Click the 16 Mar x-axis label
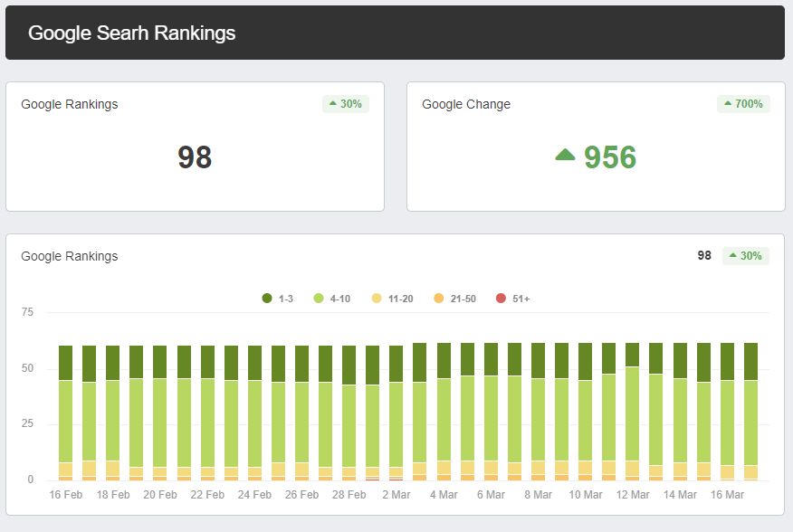This screenshot has height=532, width=793. pyautogui.click(x=727, y=495)
